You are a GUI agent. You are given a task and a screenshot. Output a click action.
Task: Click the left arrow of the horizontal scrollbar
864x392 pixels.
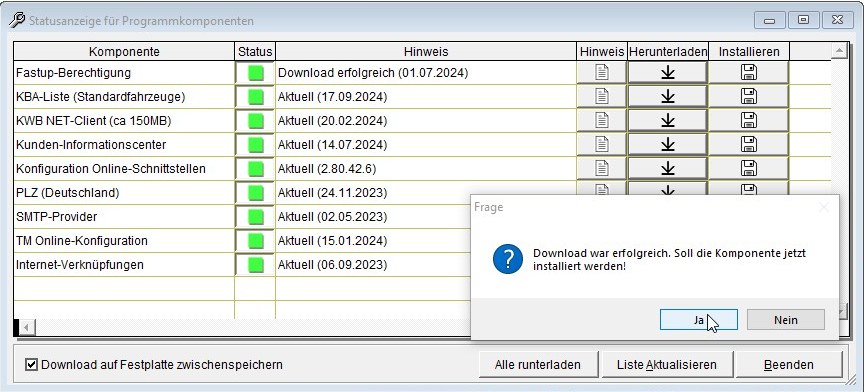click(27, 327)
